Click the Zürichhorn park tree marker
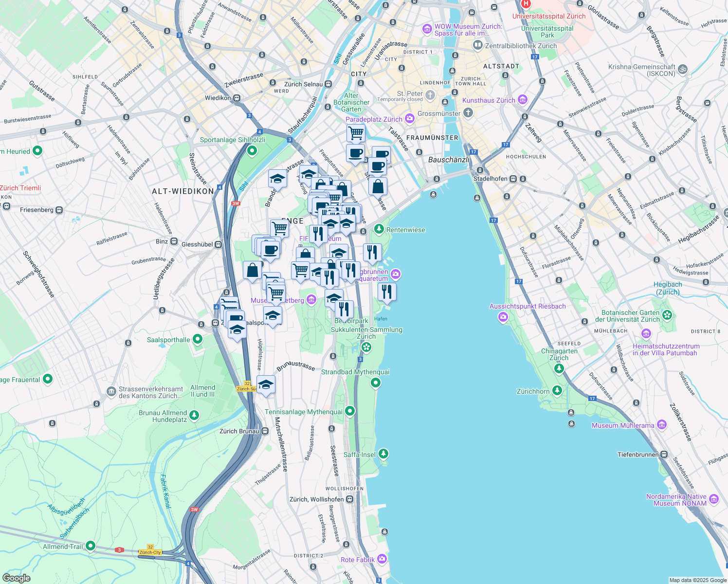The width and height of the screenshot is (728, 584). coord(557,390)
